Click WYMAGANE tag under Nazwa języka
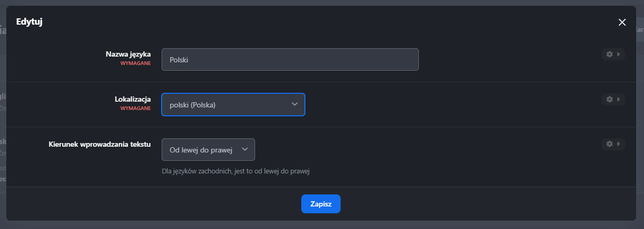 [x=135, y=63]
